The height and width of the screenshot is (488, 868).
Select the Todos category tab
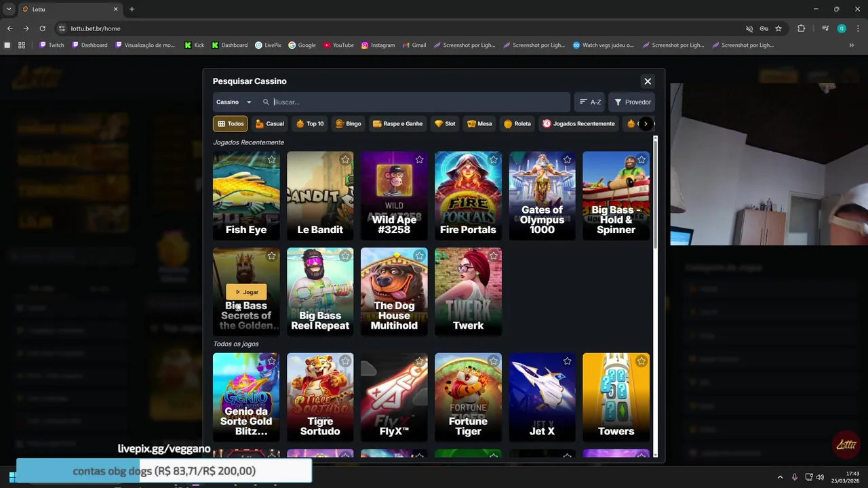(x=231, y=124)
